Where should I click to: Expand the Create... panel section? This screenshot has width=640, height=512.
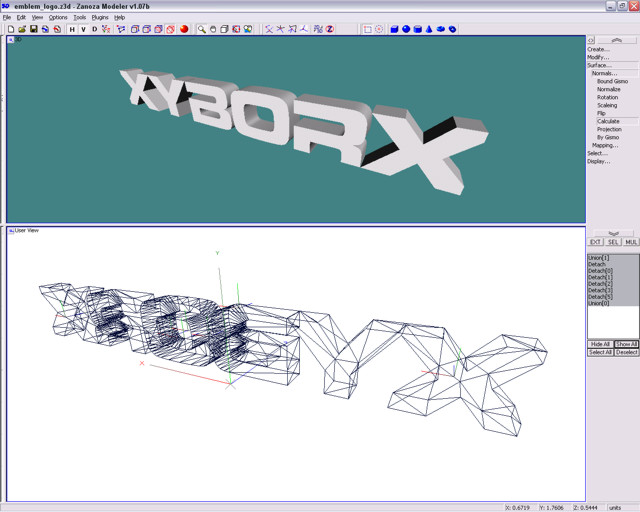click(598, 49)
